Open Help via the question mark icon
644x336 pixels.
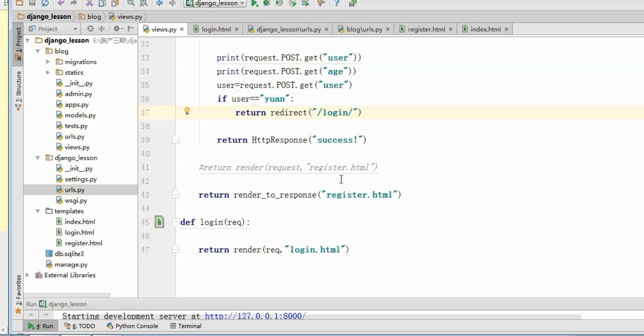(337, 3)
